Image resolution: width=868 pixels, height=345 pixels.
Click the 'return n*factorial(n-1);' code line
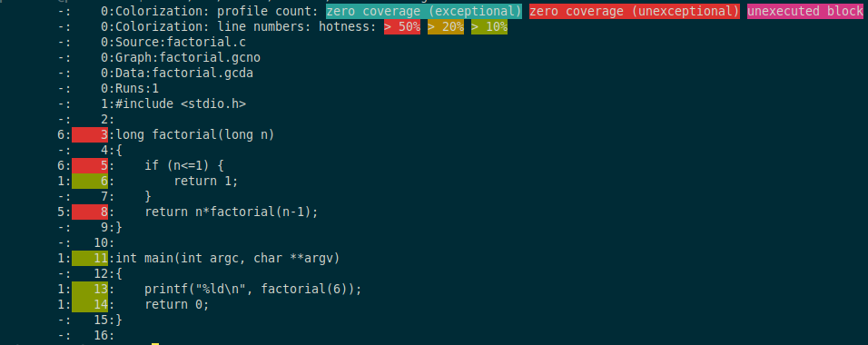232,212
